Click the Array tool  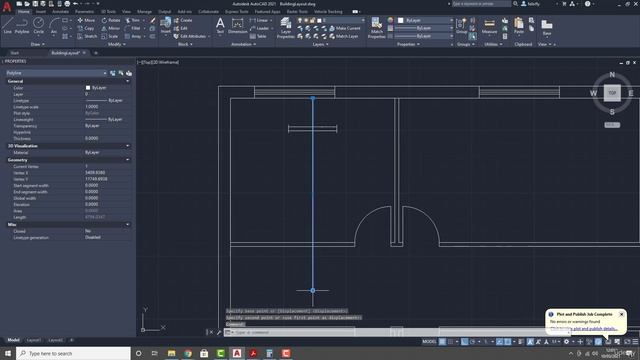tap(133, 36)
